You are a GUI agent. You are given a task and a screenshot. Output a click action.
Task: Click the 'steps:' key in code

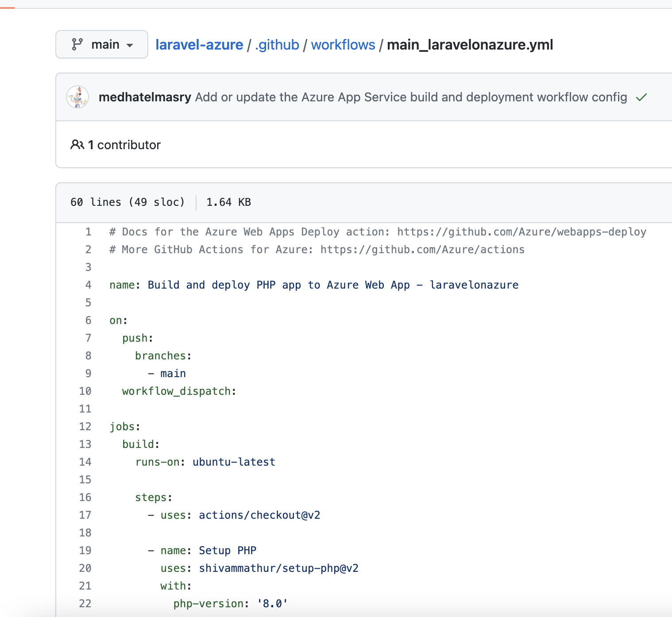pos(154,497)
